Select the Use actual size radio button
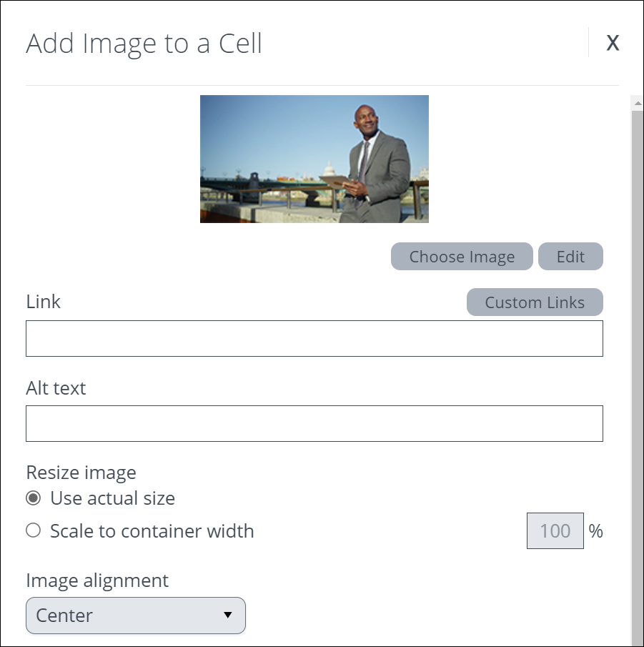Image resolution: width=644 pixels, height=647 pixels. [33, 498]
